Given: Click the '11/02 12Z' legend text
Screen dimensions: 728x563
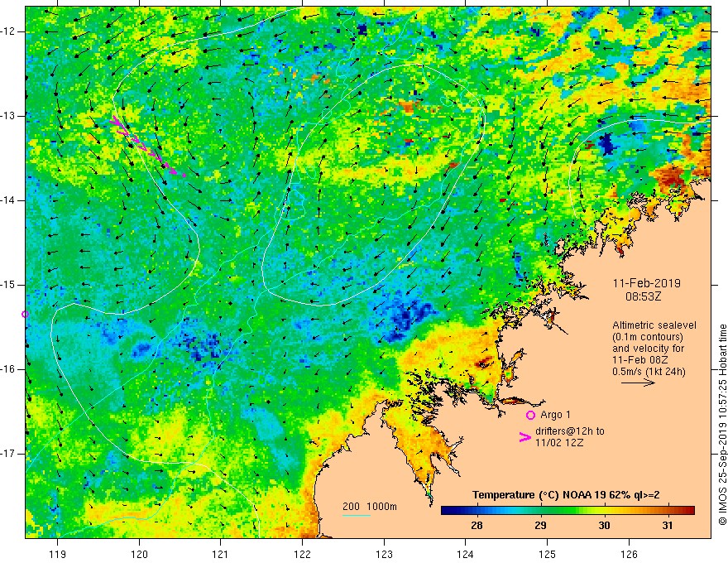Looking at the screenshot, I should tap(559, 443).
